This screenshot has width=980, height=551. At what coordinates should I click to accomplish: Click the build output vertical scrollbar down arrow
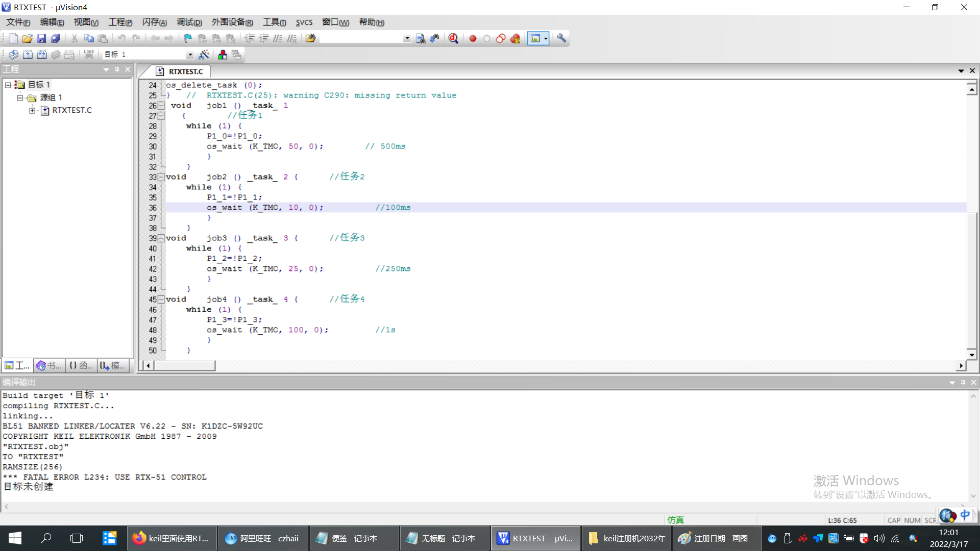(973, 496)
